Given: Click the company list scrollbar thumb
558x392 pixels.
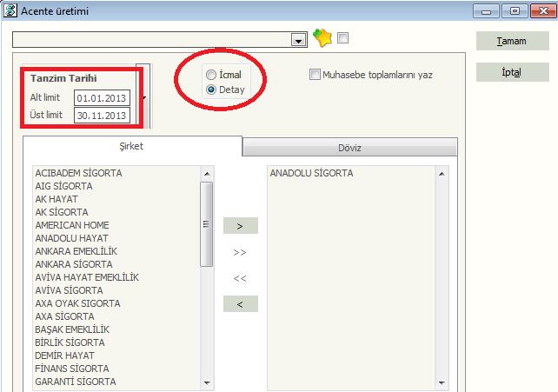Looking at the screenshot, I should (x=207, y=224).
